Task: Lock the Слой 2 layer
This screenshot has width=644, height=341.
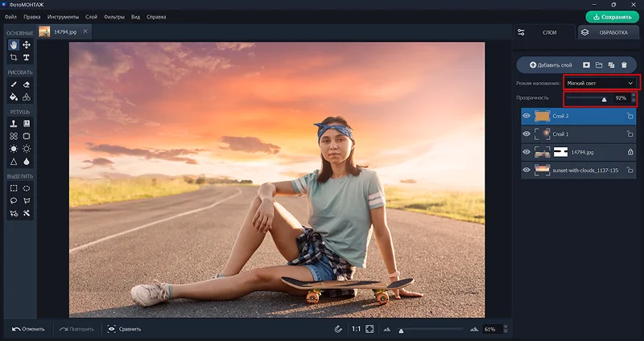Action: pyautogui.click(x=630, y=116)
